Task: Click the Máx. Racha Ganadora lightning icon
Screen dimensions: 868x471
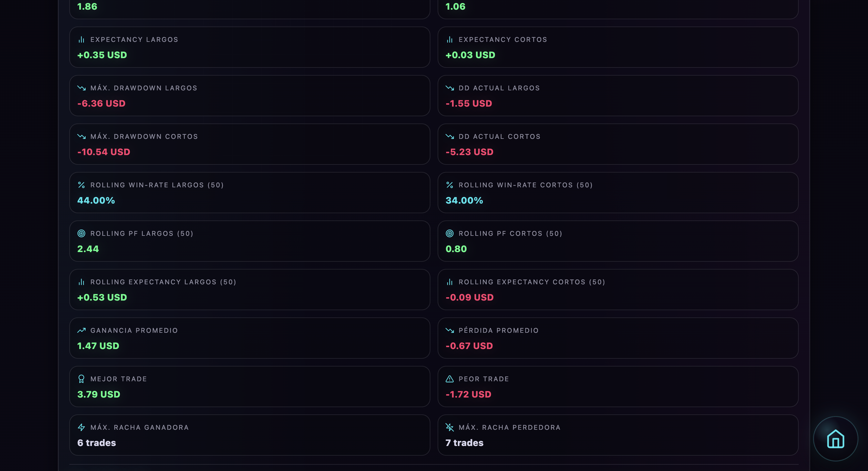Action: tap(81, 428)
